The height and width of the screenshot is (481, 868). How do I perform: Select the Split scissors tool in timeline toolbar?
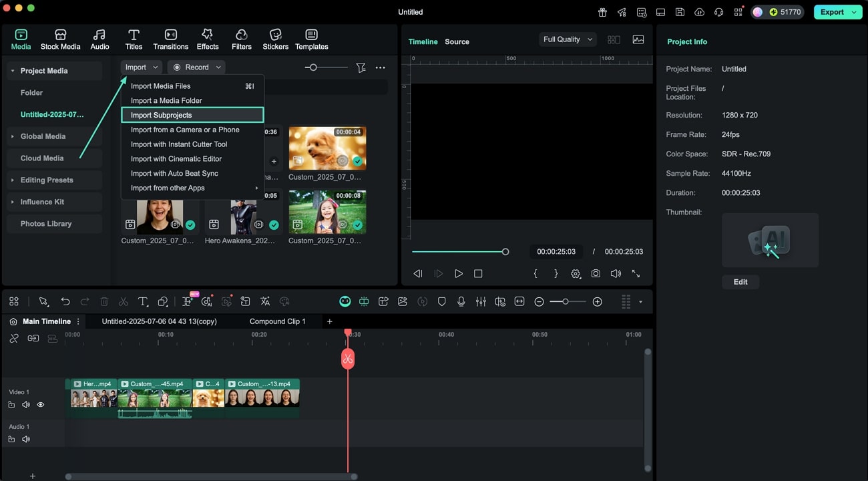tap(124, 301)
